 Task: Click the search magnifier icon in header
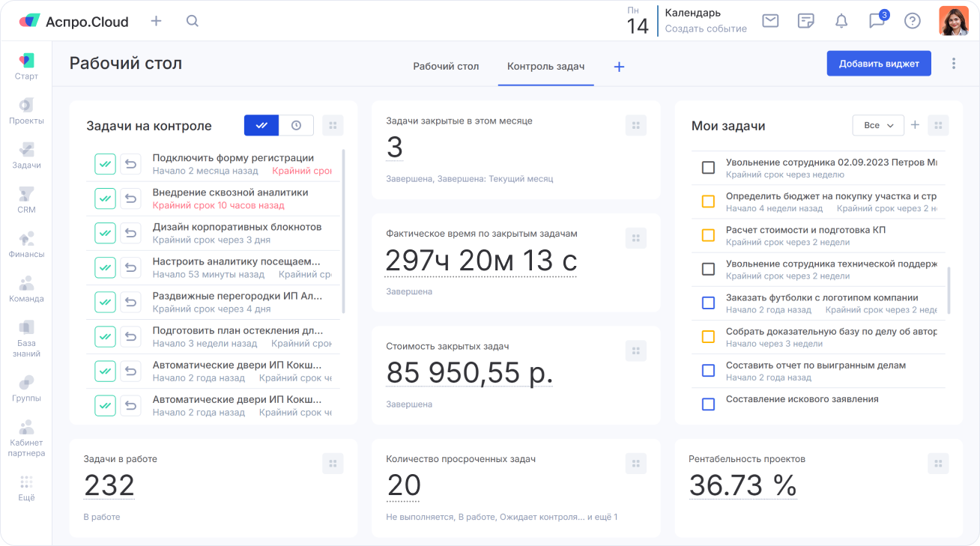pyautogui.click(x=193, y=21)
